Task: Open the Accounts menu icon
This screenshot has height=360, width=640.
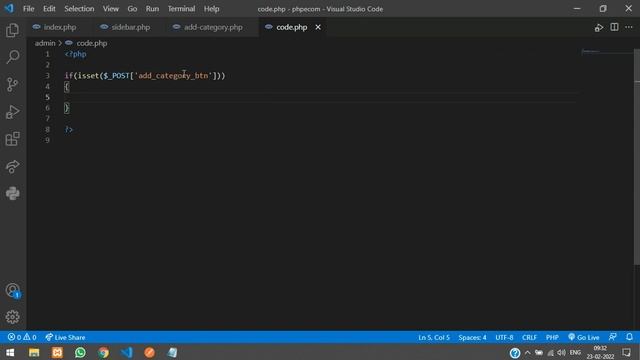Action: coord(13,290)
